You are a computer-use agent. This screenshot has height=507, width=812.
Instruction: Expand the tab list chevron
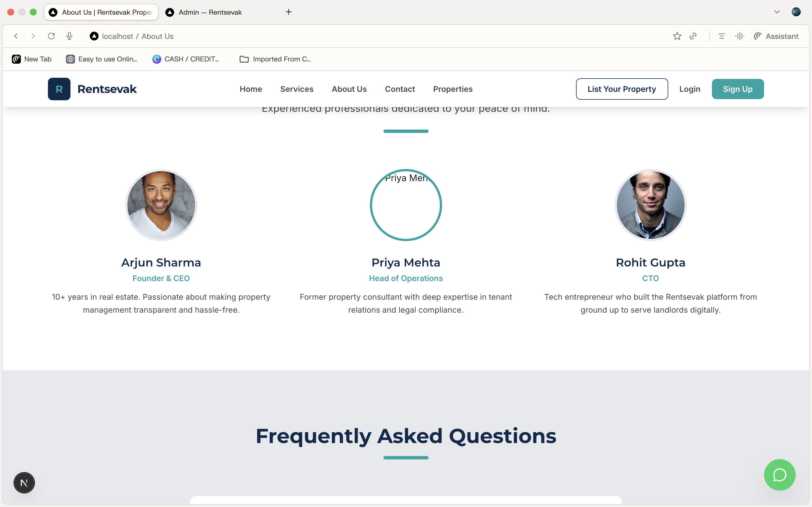tap(777, 12)
